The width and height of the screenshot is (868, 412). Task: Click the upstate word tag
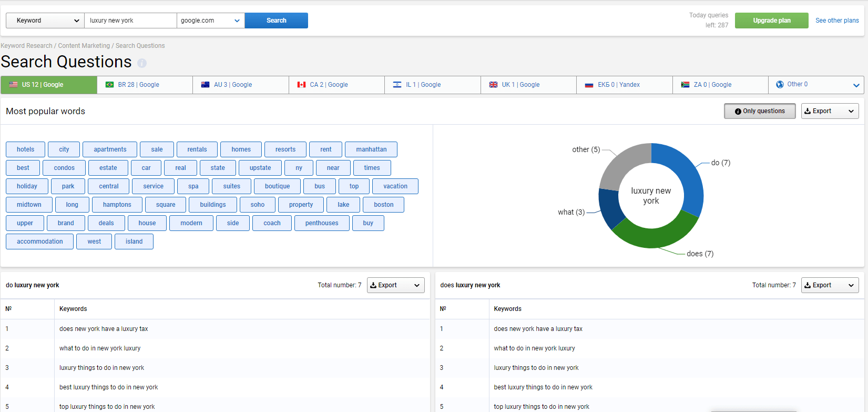click(x=260, y=168)
